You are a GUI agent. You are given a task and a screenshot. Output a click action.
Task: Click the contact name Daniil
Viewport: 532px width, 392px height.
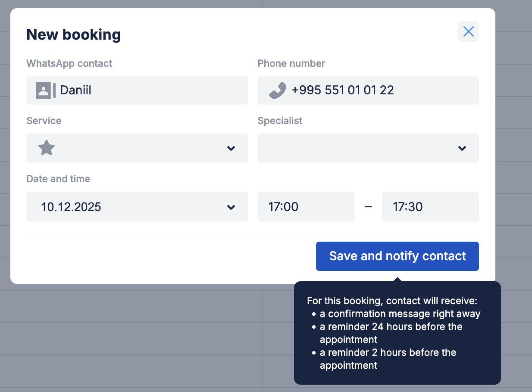point(75,90)
